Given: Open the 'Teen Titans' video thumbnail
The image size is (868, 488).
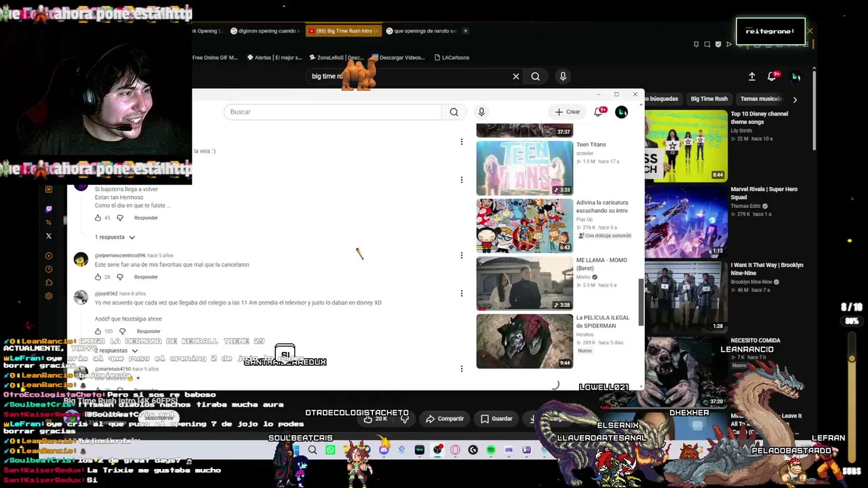Looking at the screenshot, I should pyautogui.click(x=524, y=168).
